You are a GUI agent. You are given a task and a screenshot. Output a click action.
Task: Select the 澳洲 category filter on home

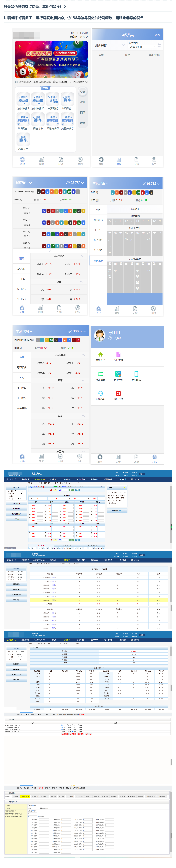[82, 102]
